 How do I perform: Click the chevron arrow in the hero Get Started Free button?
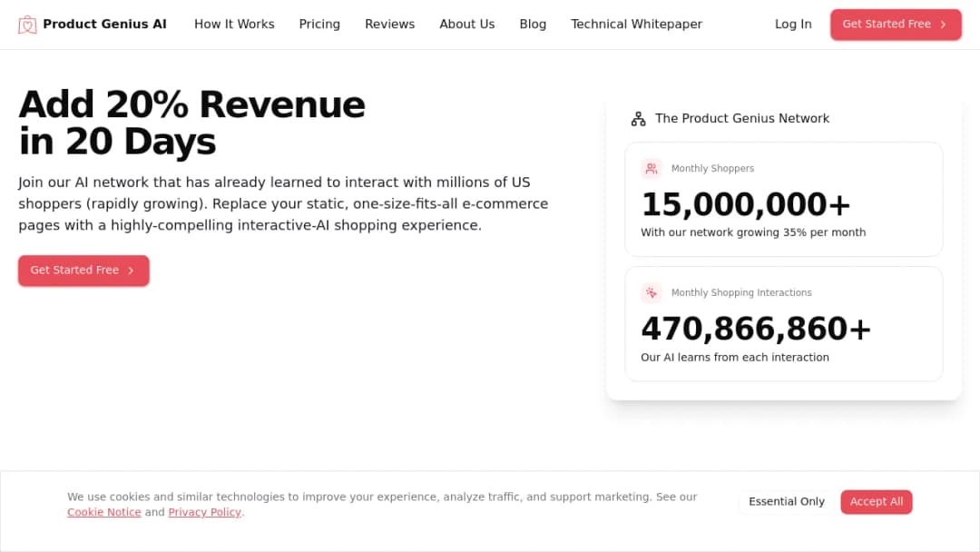[x=131, y=271]
